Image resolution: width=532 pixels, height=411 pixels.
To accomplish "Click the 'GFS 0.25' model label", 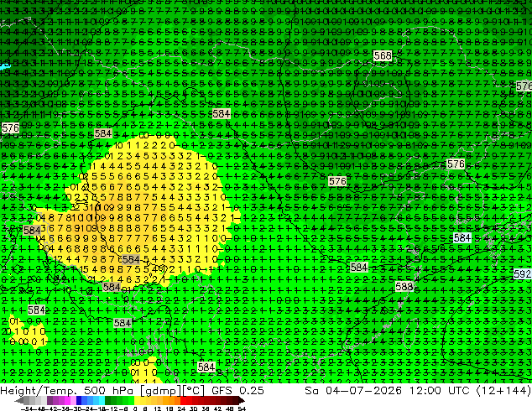I will [237, 390].
